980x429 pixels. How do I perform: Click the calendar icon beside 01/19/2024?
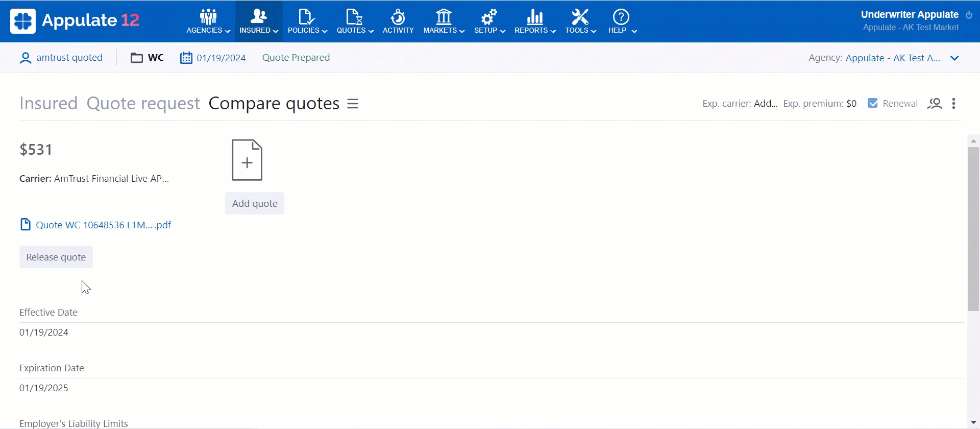pyautogui.click(x=186, y=58)
